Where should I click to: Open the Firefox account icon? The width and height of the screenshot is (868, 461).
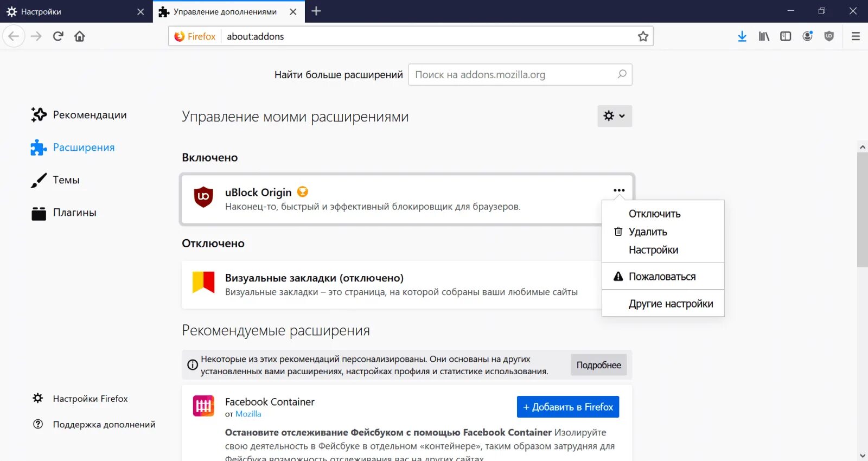click(808, 36)
